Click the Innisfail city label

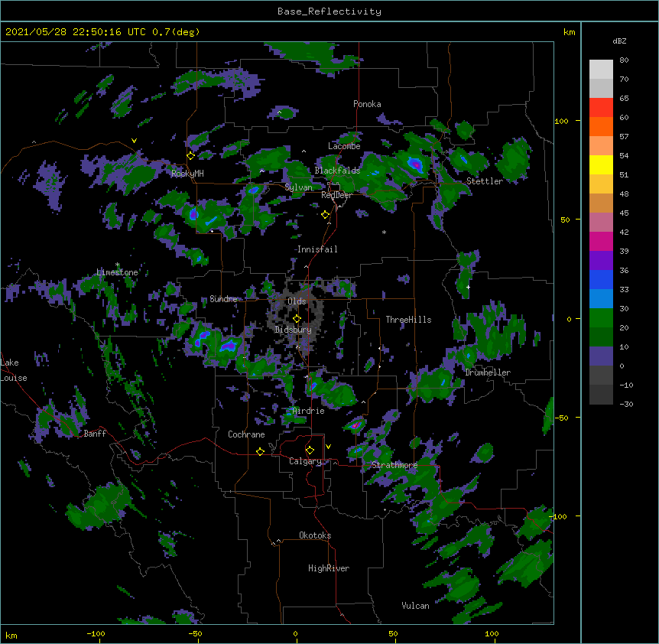[x=317, y=249]
